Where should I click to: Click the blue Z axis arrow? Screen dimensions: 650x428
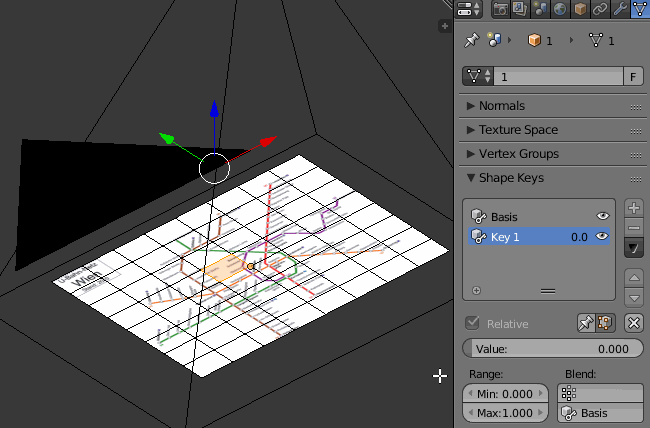click(214, 109)
